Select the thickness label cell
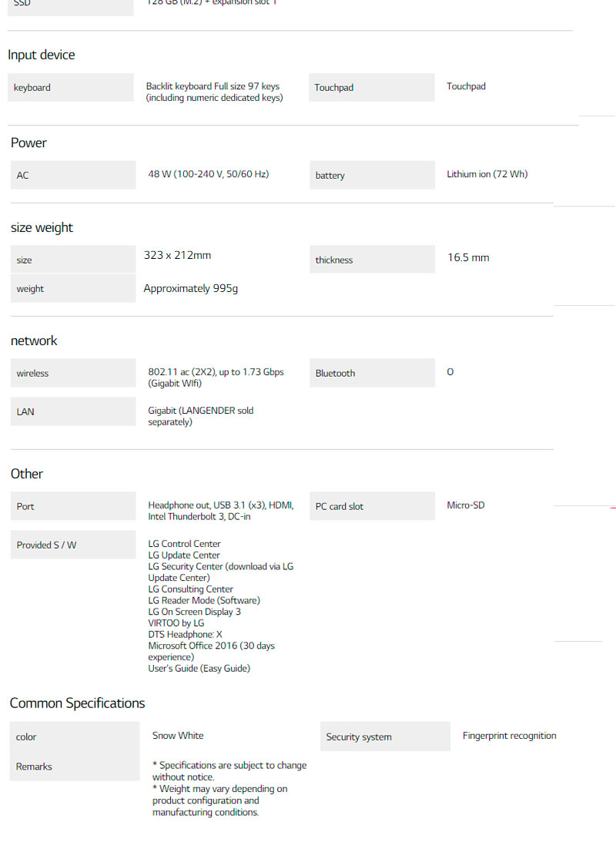Viewport: 616px width, 849px height. 372,260
